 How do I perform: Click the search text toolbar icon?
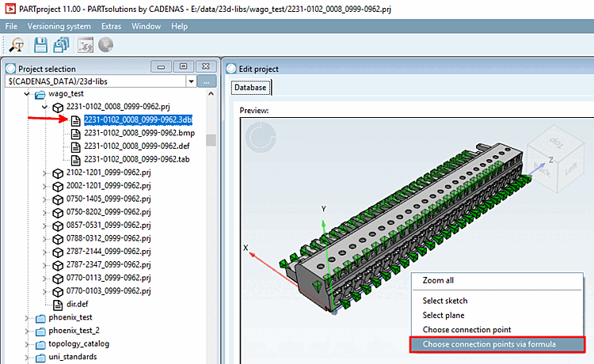(17, 45)
